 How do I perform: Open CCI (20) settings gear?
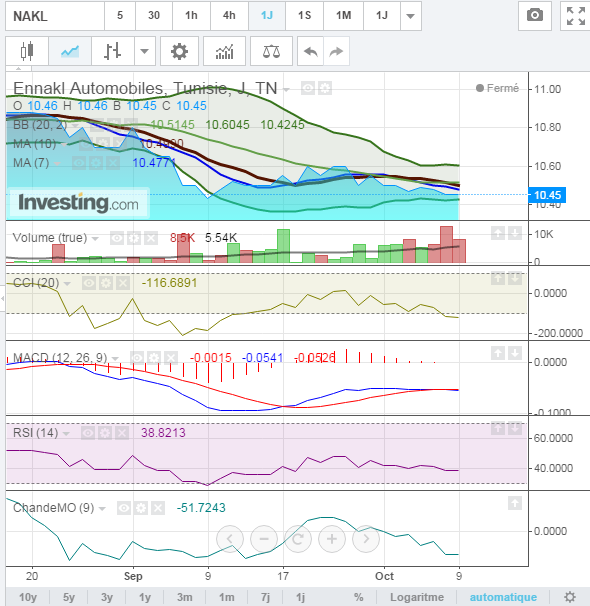106,284
